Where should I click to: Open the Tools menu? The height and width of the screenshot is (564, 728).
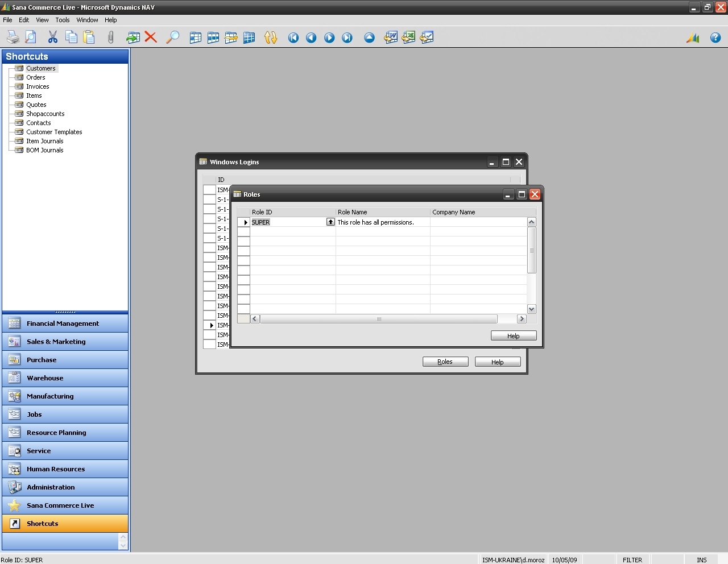63,20
